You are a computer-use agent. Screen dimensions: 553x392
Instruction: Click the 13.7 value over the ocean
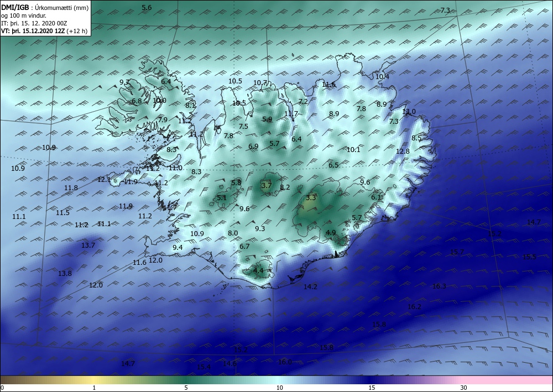pos(88,245)
